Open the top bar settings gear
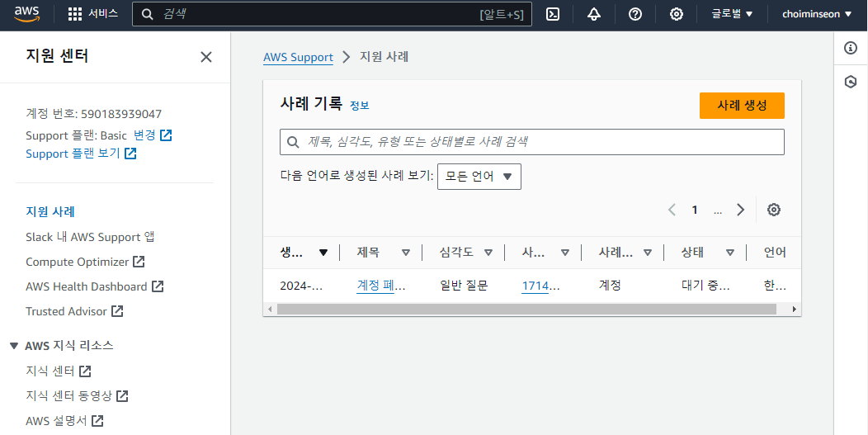The height and width of the screenshot is (435, 868). tap(676, 14)
